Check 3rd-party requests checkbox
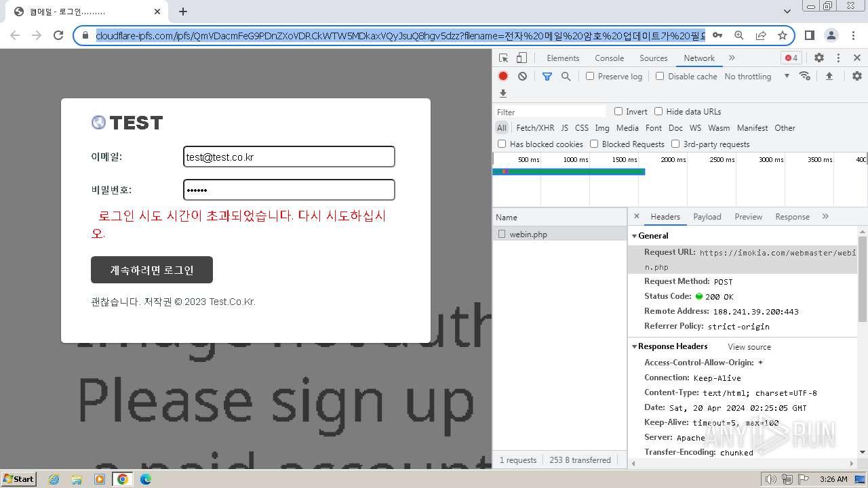 [675, 144]
